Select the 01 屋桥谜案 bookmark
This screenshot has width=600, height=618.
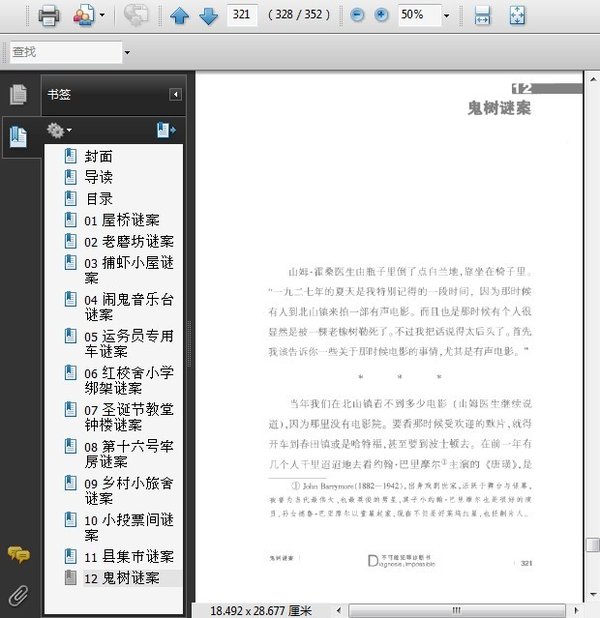click(121, 220)
